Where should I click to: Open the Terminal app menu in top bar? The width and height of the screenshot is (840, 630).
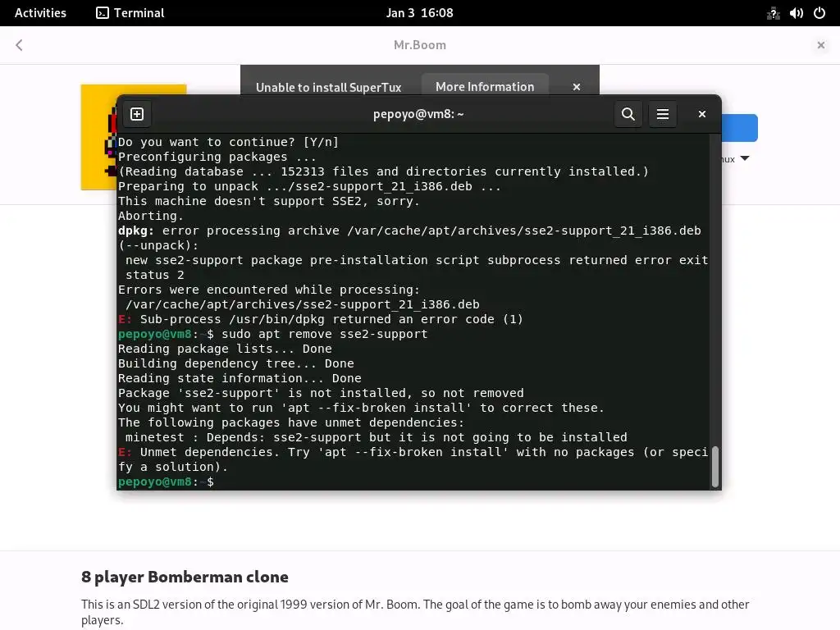(x=130, y=13)
